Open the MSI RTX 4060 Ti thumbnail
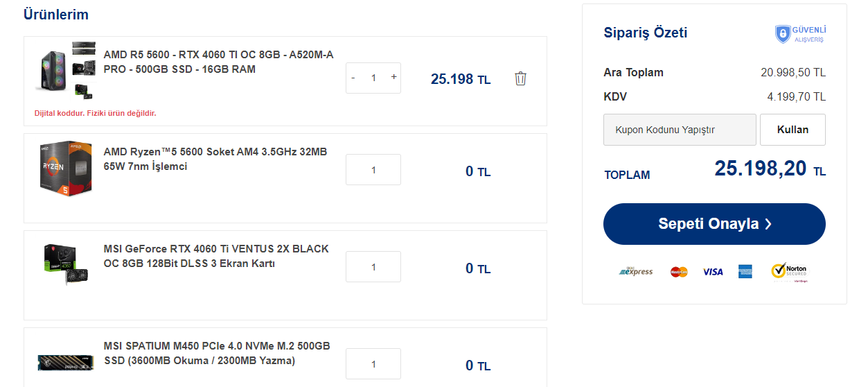Screen dimensions: 868x387 tap(65, 264)
